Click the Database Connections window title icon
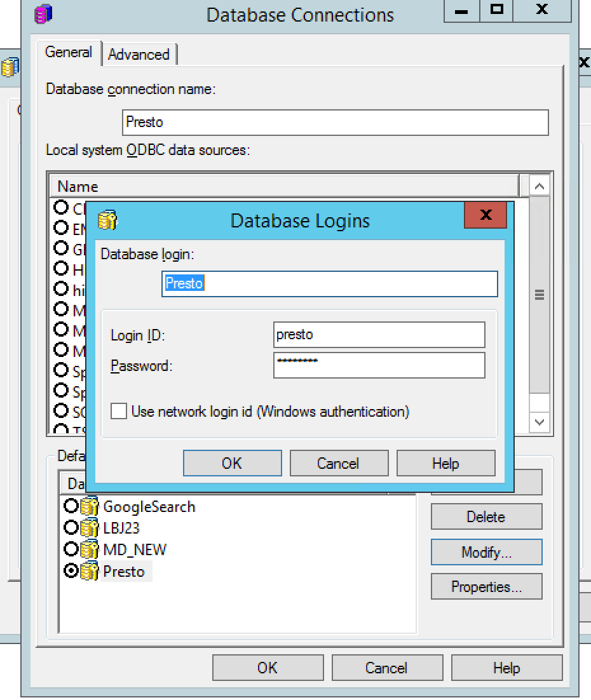The height and width of the screenshot is (700, 591). click(43, 15)
